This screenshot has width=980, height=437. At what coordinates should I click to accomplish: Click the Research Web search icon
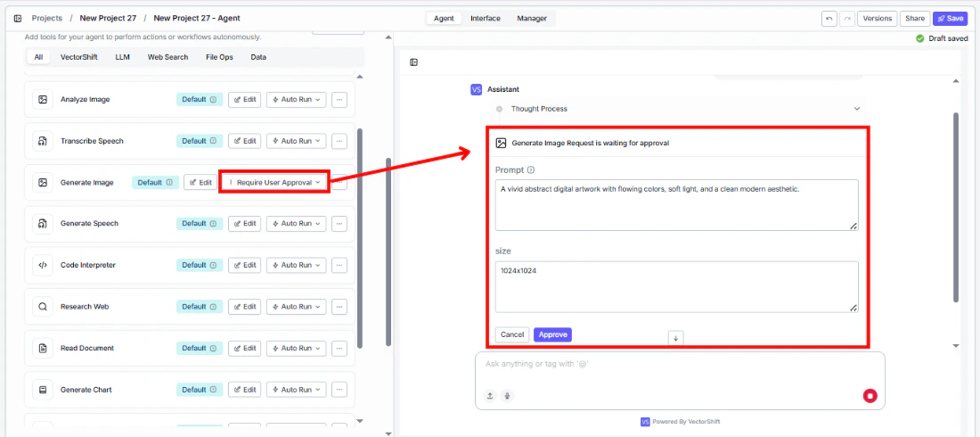(43, 307)
